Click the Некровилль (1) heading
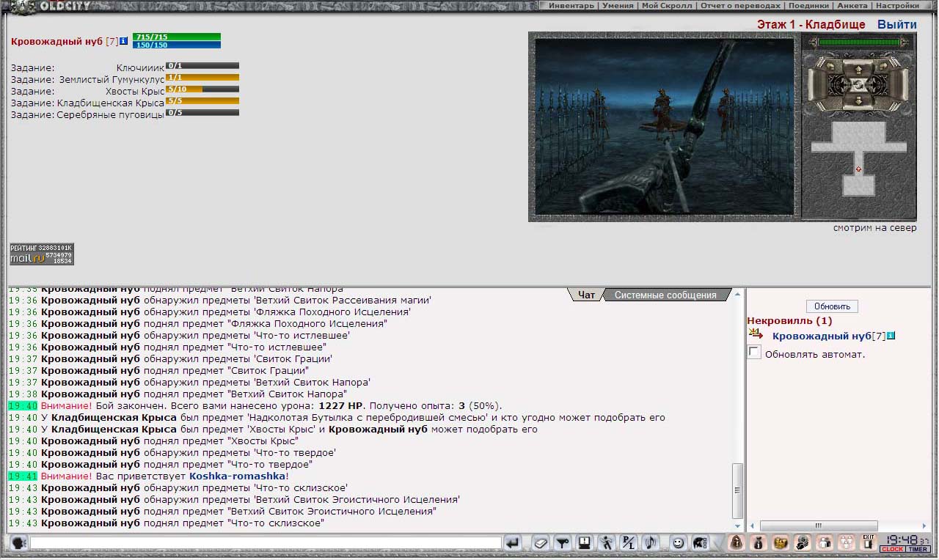The width and height of the screenshot is (939, 560). pyautogui.click(x=789, y=321)
